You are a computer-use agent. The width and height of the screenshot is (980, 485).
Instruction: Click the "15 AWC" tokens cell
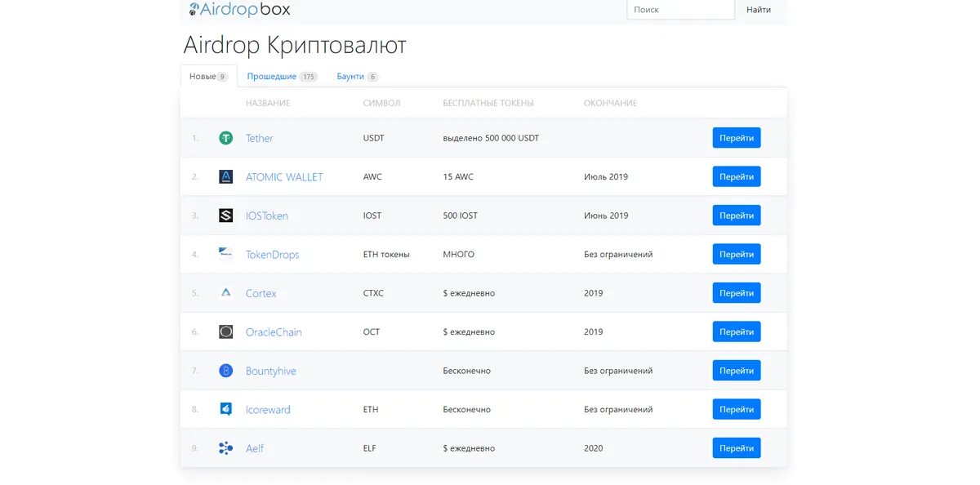[458, 176]
